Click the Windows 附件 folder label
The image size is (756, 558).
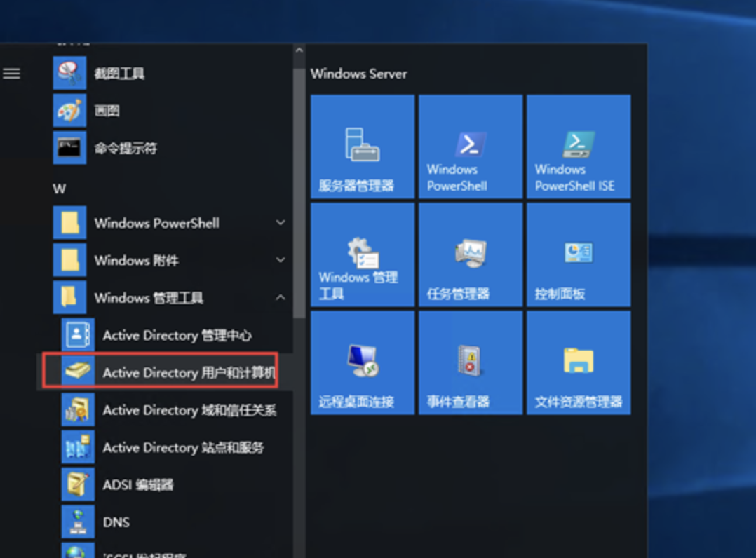(137, 261)
